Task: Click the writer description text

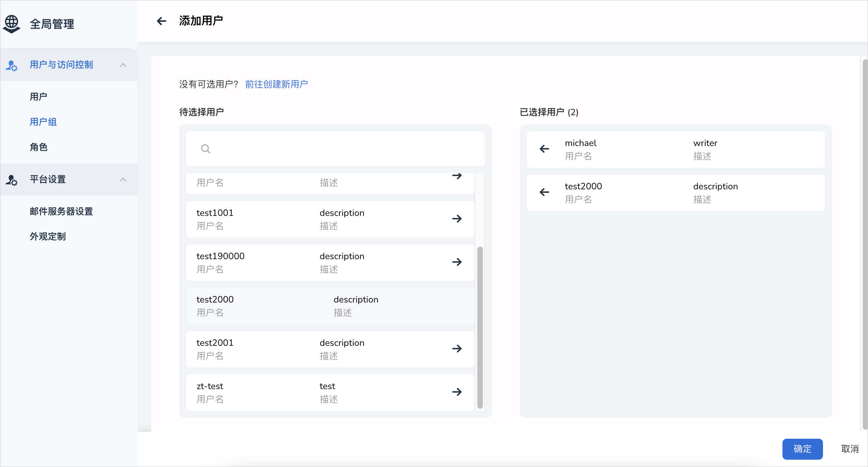Action: [x=705, y=143]
